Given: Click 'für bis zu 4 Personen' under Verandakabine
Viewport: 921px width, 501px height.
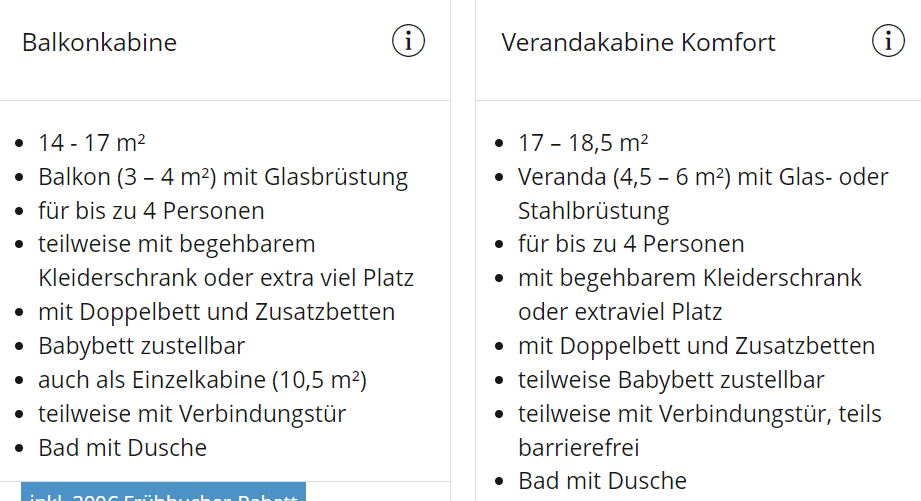Looking at the screenshot, I should pyautogui.click(x=631, y=244).
